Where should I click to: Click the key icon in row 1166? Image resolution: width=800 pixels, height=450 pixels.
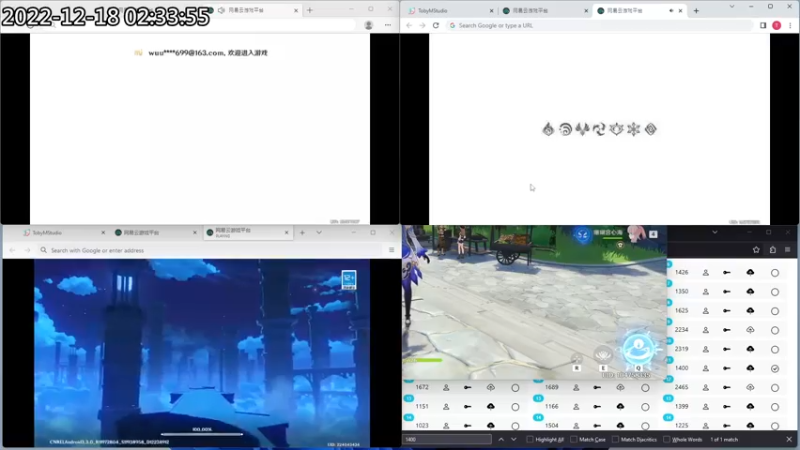point(597,407)
